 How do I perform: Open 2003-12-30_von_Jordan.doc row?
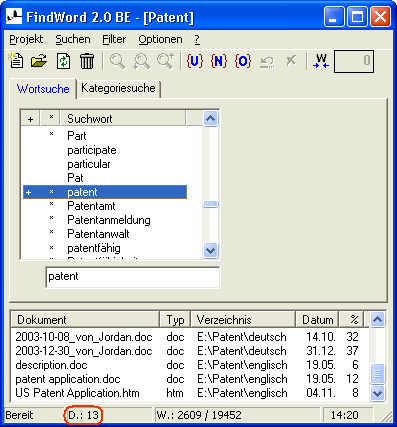[190, 351]
